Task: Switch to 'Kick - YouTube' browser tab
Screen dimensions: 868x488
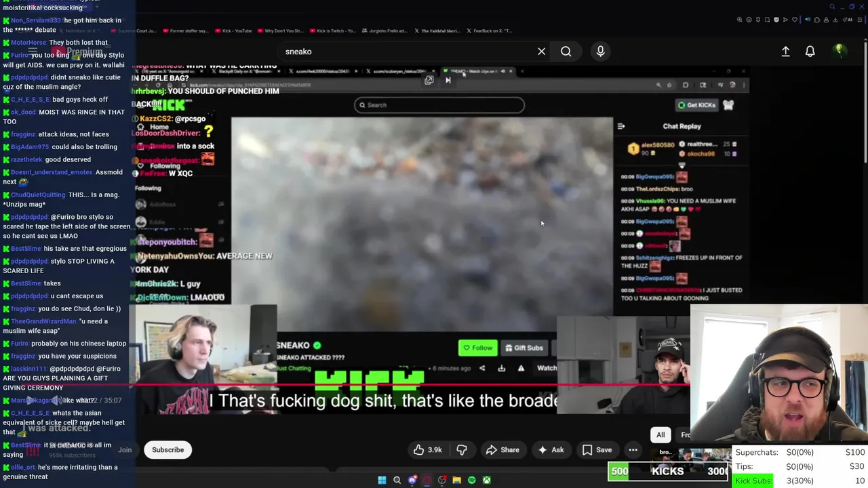Action: 233,30
